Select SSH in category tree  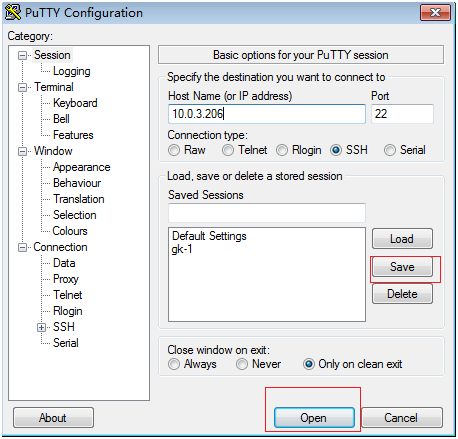pyautogui.click(x=64, y=327)
